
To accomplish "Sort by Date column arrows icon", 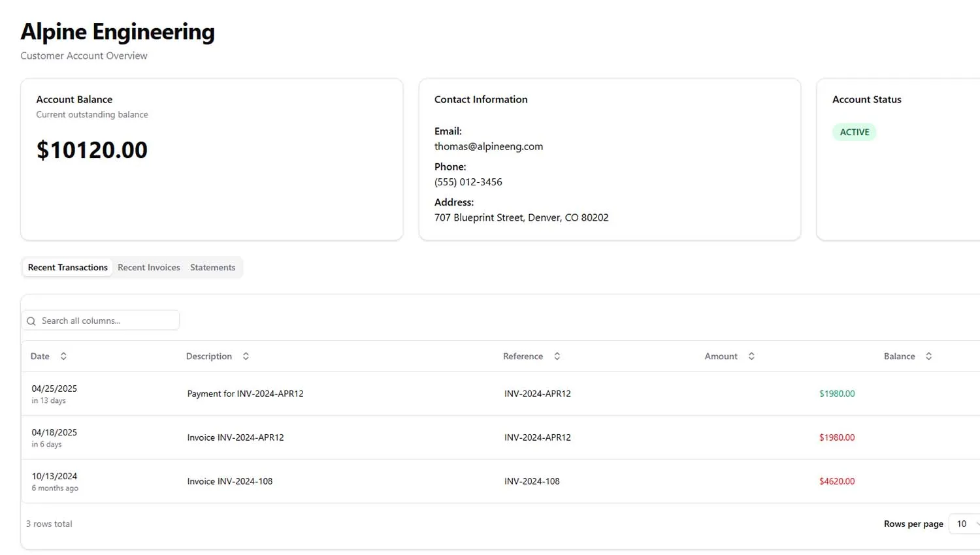I will (x=63, y=356).
